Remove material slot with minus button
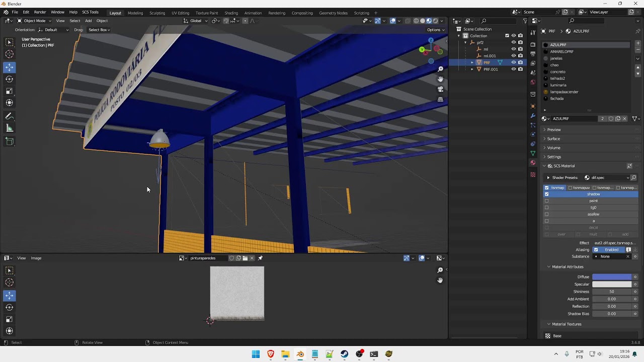Image resolution: width=644 pixels, height=362 pixels. tap(638, 50)
